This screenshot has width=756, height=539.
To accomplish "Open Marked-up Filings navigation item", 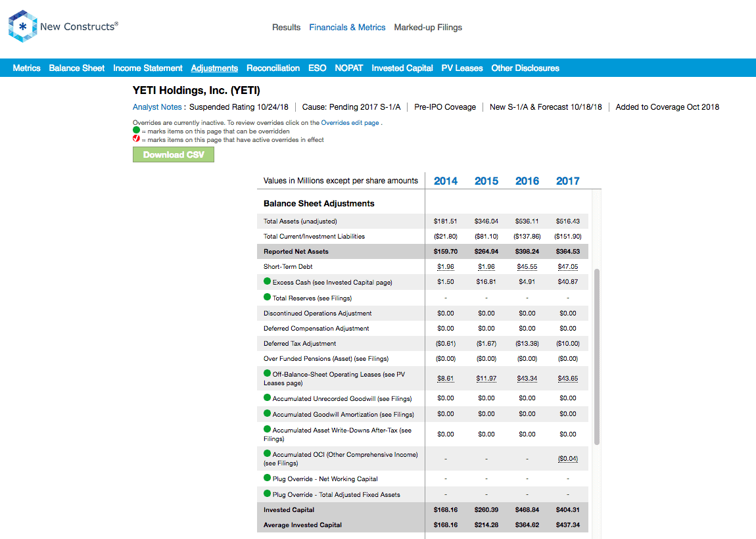I will click(428, 28).
